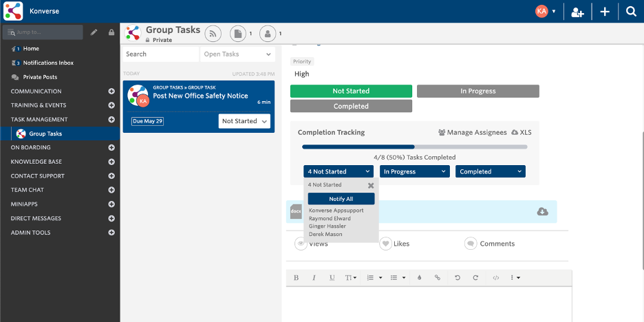Click the task completion progress bar
Screen dimensions: 644x322
(414, 147)
